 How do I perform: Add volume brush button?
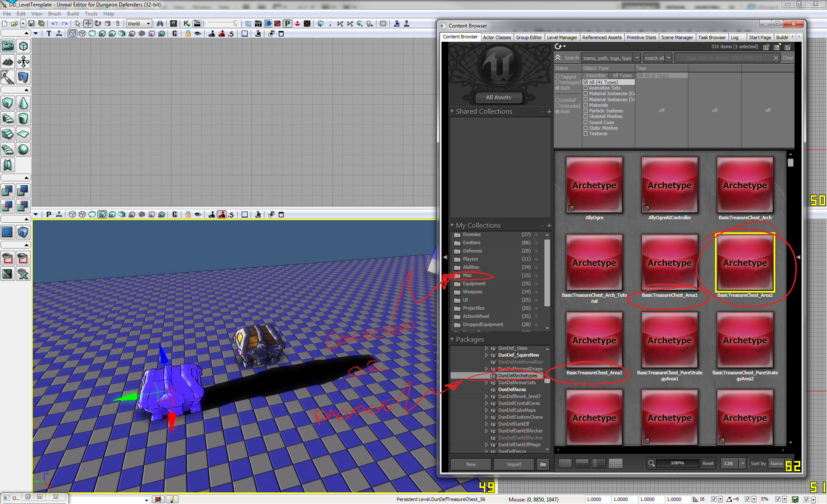click(23, 232)
